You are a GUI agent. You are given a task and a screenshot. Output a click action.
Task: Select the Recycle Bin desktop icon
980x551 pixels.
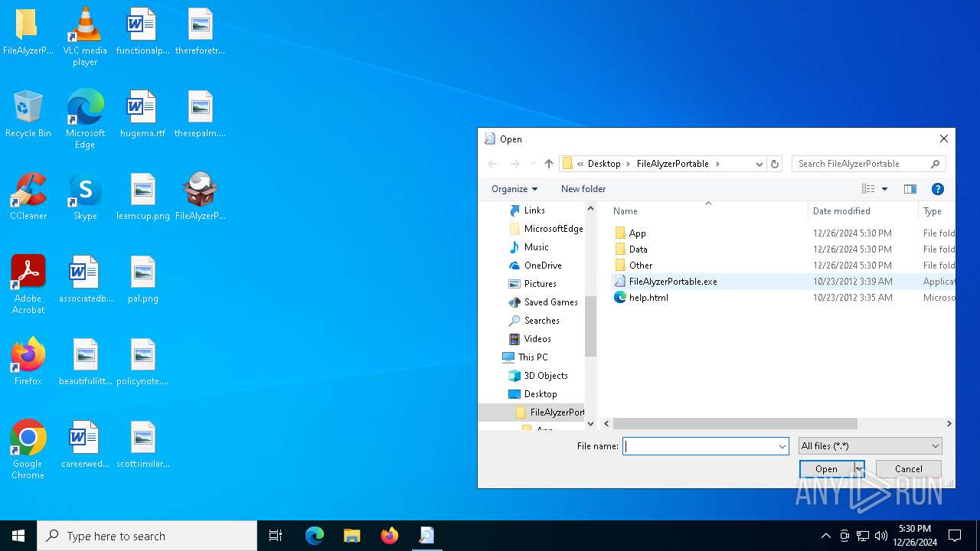point(28,114)
